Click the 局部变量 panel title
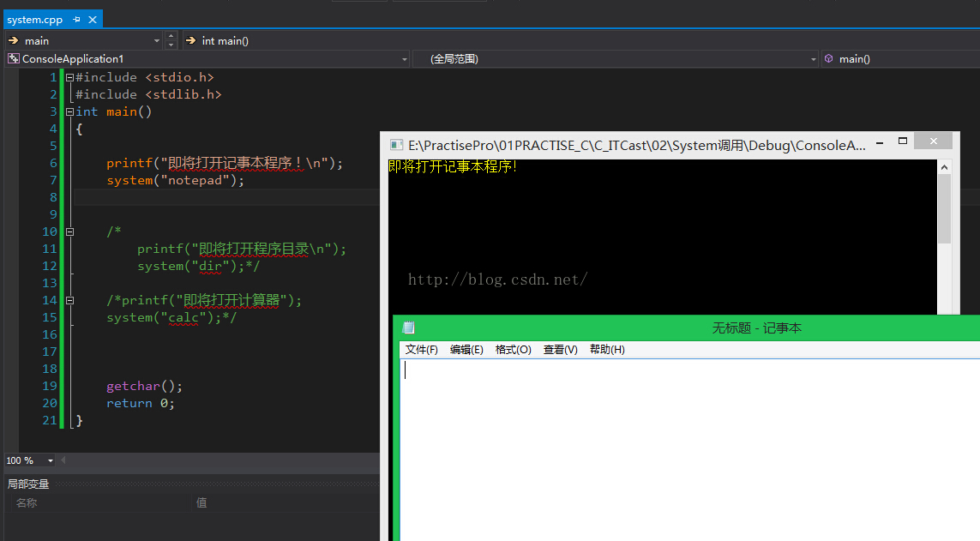The width and height of the screenshot is (980, 541). point(28,484)
